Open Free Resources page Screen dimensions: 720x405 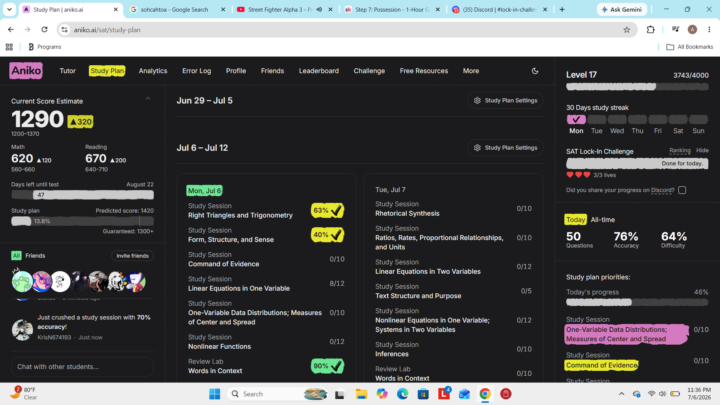(x=424, y=71)
